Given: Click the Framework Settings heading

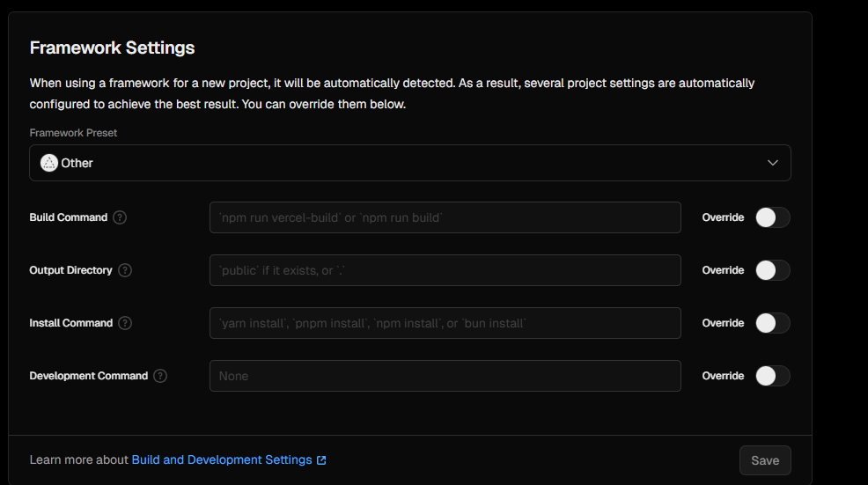Looking at the screenshot, I should [x=112, y=48].
